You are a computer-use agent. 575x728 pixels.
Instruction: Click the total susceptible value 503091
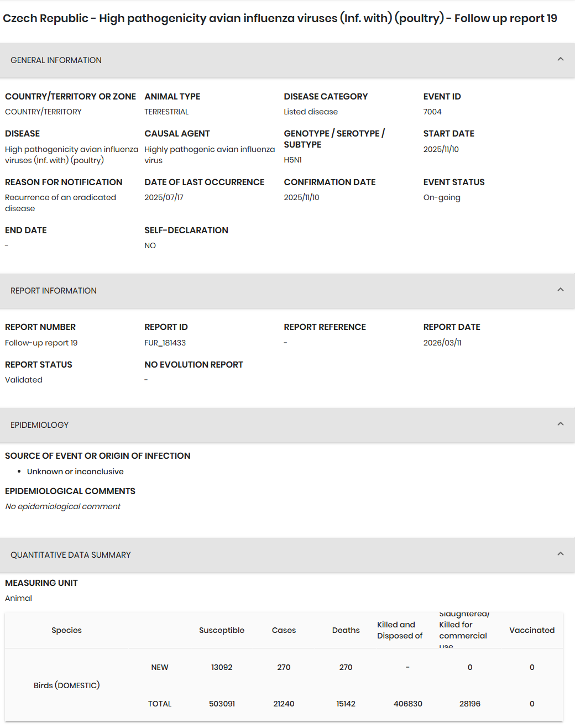[222, 704]
